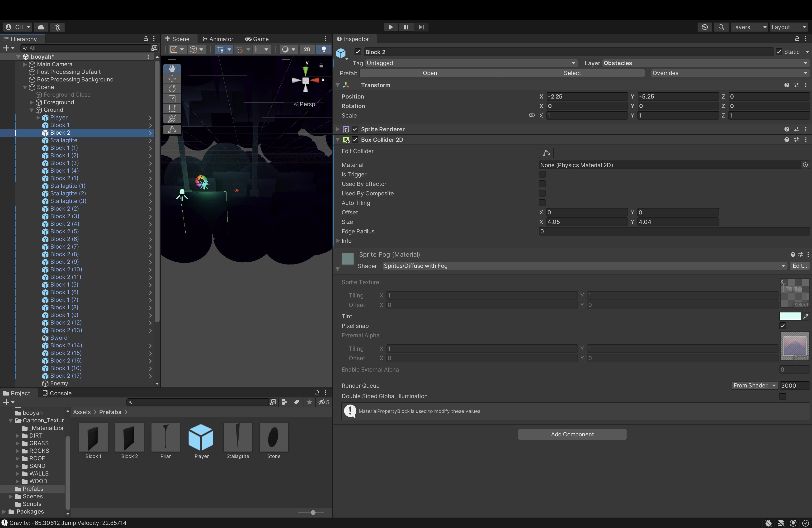Uncheck the Static checkbox

[779, 52]
